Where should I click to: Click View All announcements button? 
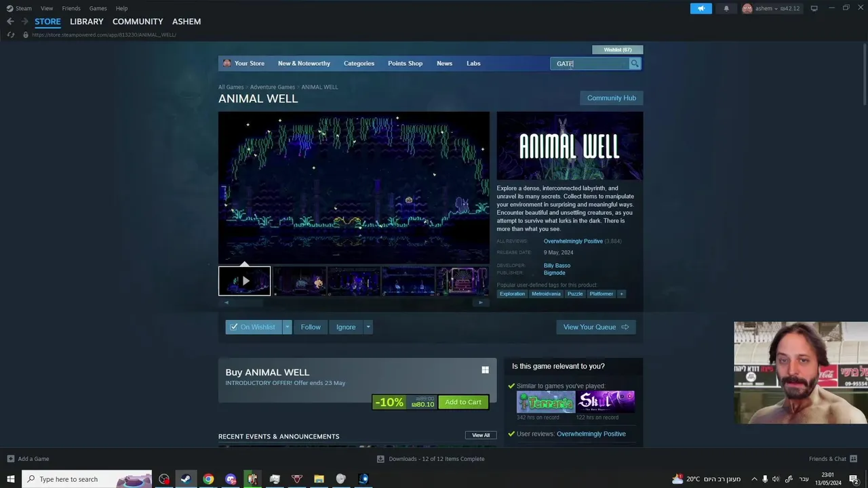481,435
